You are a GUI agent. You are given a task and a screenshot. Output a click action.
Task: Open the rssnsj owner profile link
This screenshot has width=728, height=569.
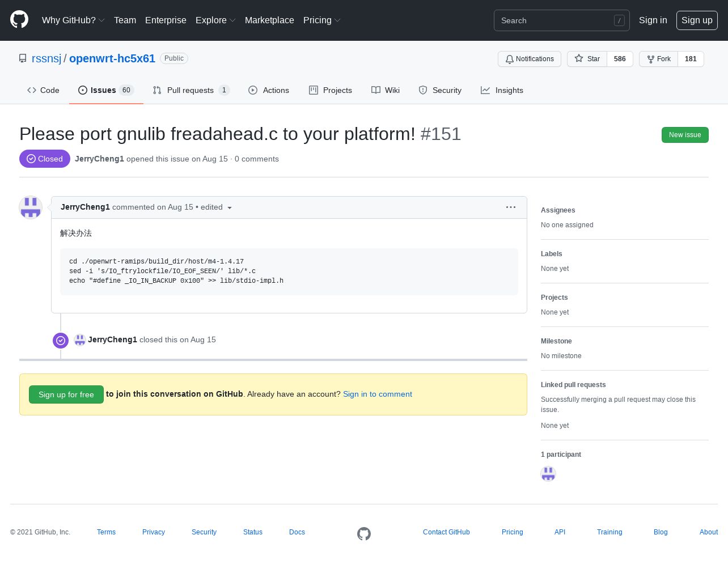[x=46, y=58]
